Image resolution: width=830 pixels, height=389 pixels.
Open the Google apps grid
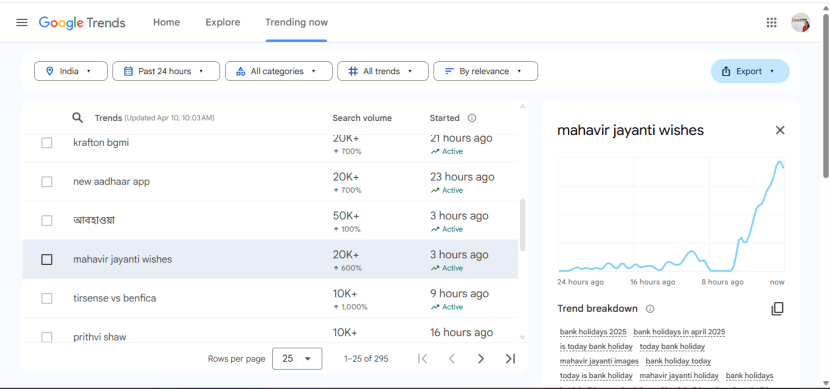point(771,22)
